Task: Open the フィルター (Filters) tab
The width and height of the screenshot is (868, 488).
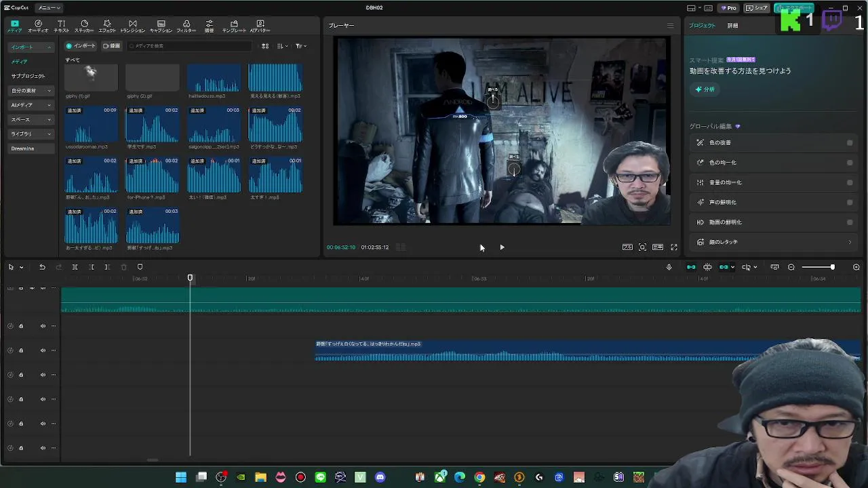Action: (186, 26)
